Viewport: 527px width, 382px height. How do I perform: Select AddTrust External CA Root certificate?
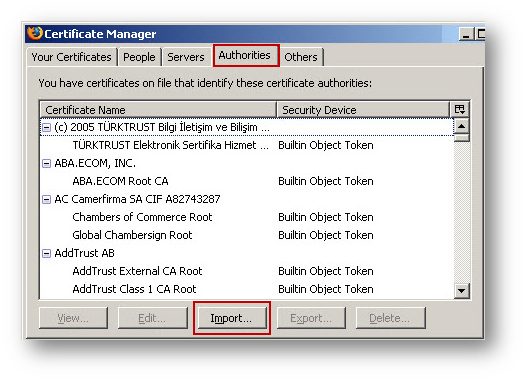point(137,271)
